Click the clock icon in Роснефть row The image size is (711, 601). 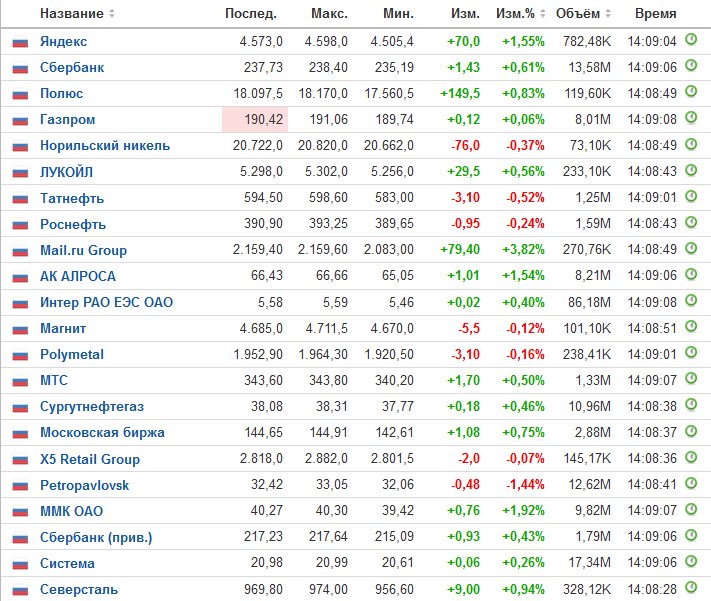pyautogui.click(x=691, y=222)
